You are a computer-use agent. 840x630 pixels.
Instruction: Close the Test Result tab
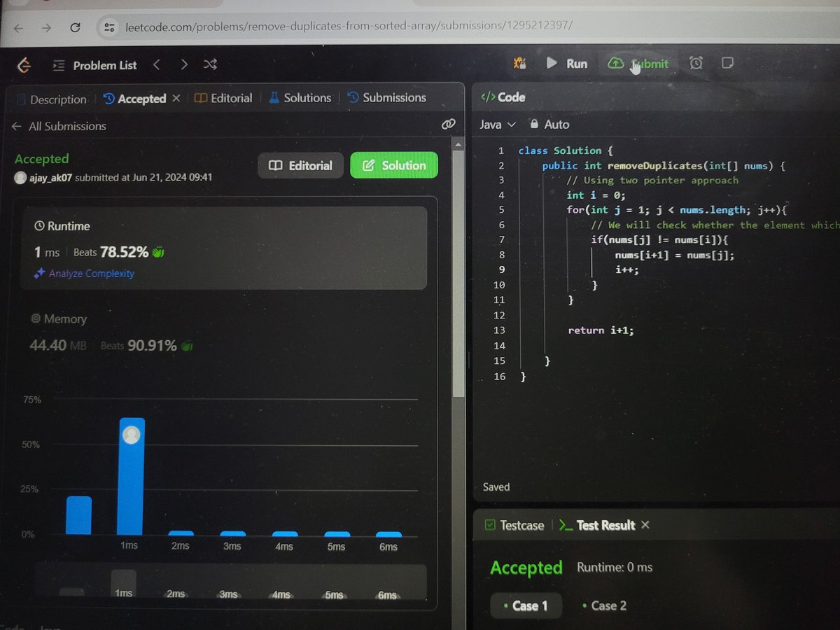click(645, 524)
